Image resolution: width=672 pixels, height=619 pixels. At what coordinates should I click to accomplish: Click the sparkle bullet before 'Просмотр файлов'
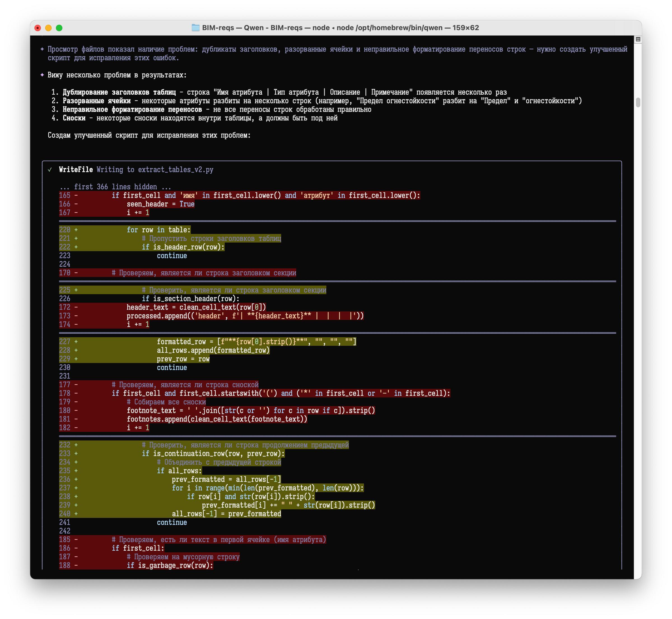pyautogui.click(x=42, y=49)
